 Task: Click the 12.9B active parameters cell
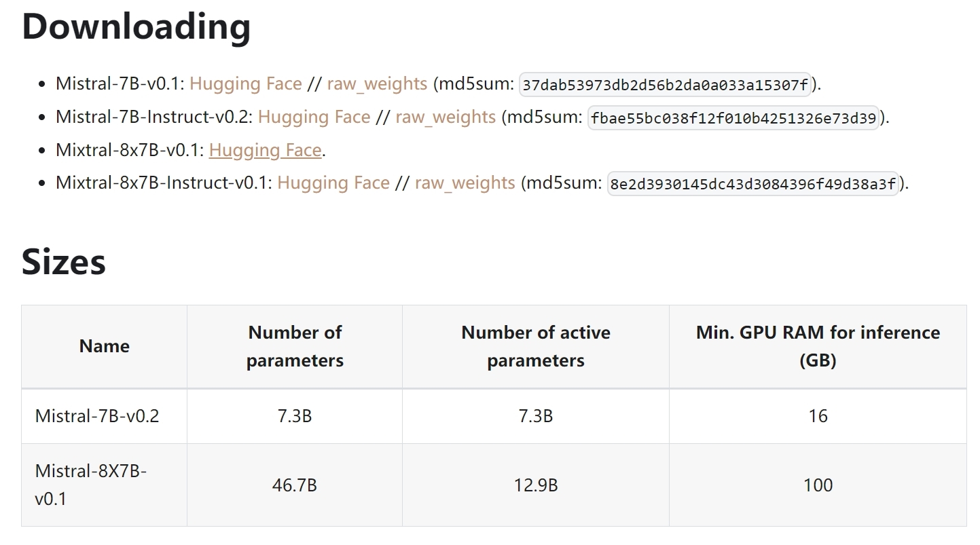[x=535, y=485]
